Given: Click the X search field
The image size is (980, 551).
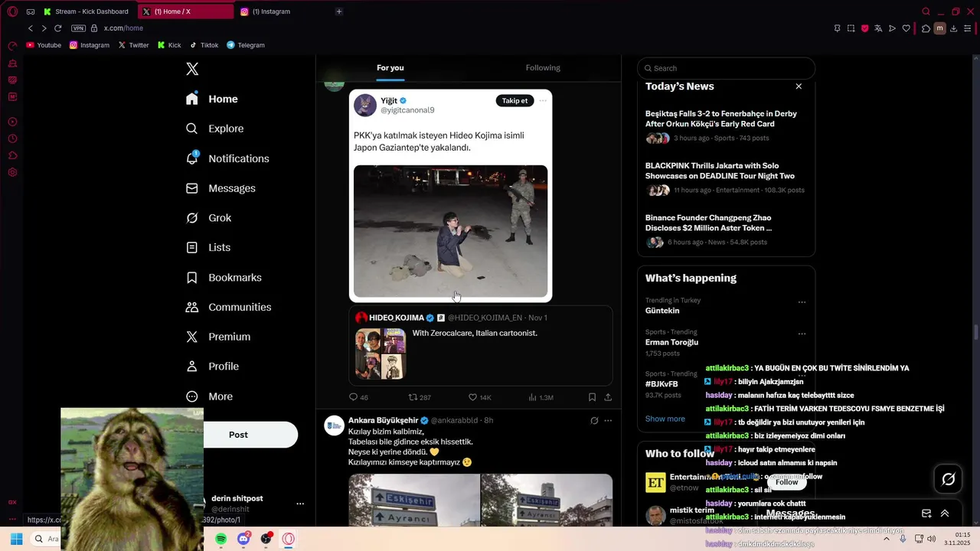Looking at the screenshot, I should 726,68.
